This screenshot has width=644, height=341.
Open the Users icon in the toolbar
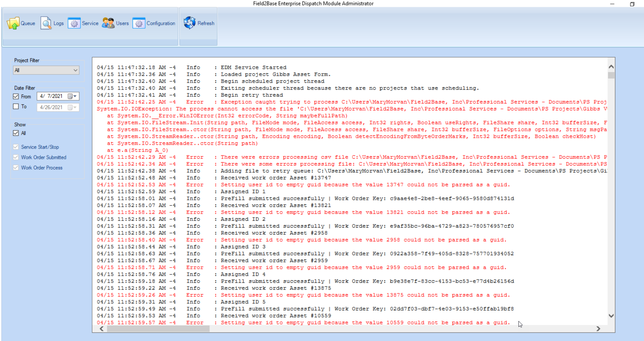click(108, 23)
